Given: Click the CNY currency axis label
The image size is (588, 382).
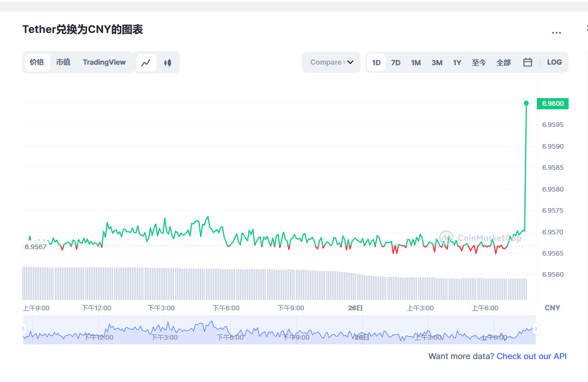Looking at the screenshot, I should [x=552, y=308].
